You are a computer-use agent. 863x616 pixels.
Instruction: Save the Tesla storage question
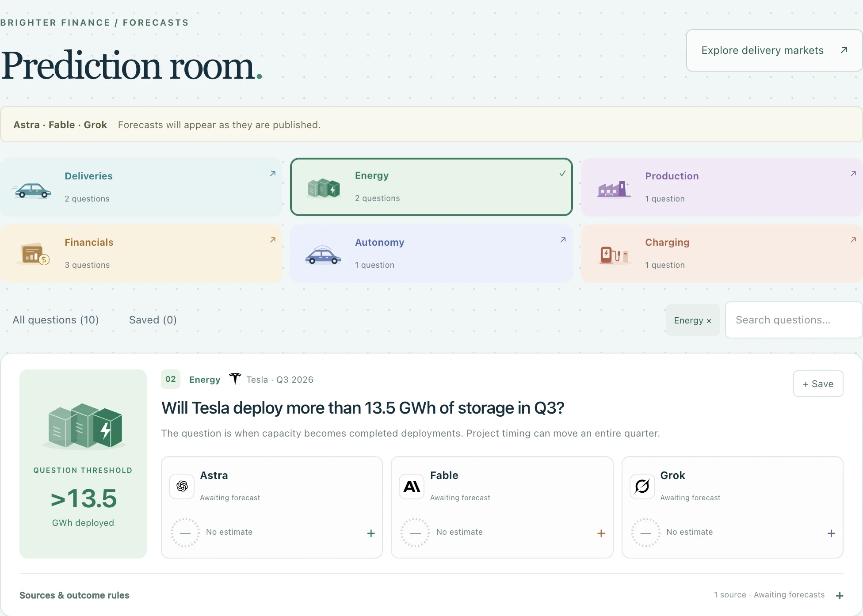(x=818, y=384)
